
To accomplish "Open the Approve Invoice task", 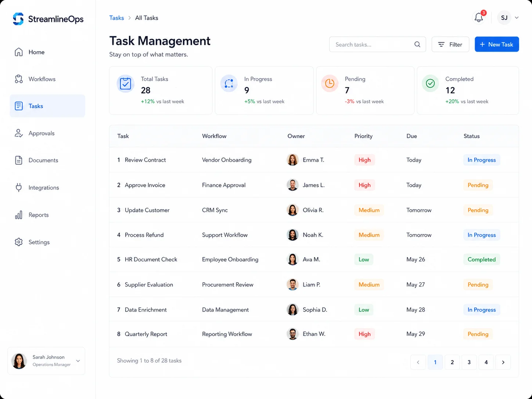I will (x=145, y=185).
